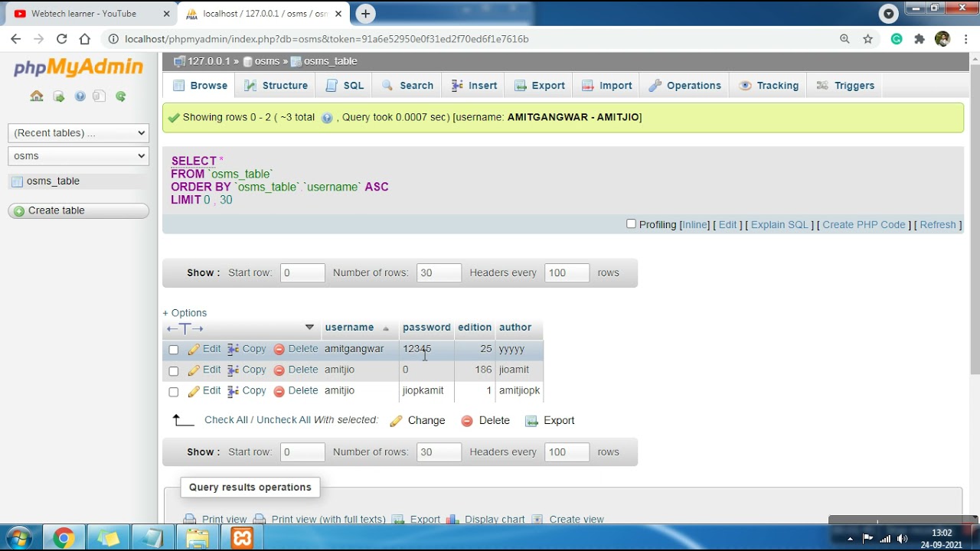The image size is (980, 551).
Task: Click the Export icon beside With selected
Action: [531, 421]
